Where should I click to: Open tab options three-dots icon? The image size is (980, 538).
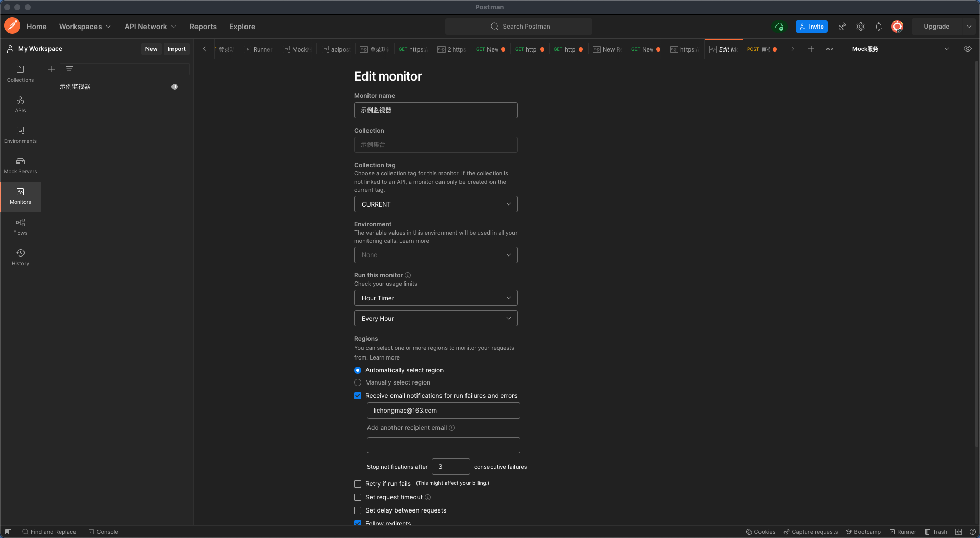pos(829,49)
